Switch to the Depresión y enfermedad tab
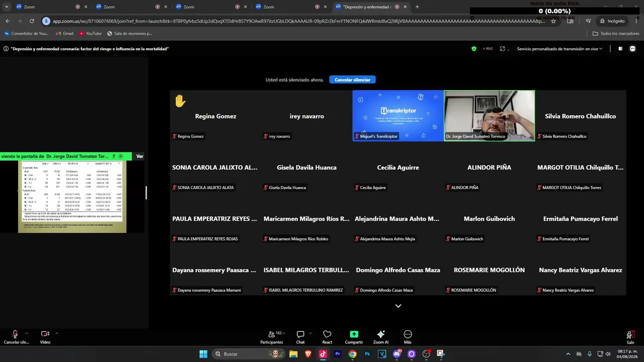The height and width of the screenshot is (362, 644). point(371,7)
